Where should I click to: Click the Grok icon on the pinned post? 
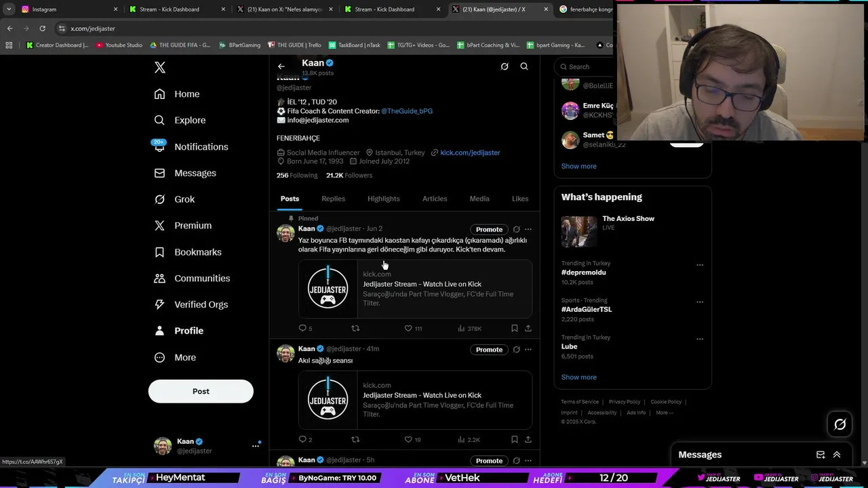point(517,229)
